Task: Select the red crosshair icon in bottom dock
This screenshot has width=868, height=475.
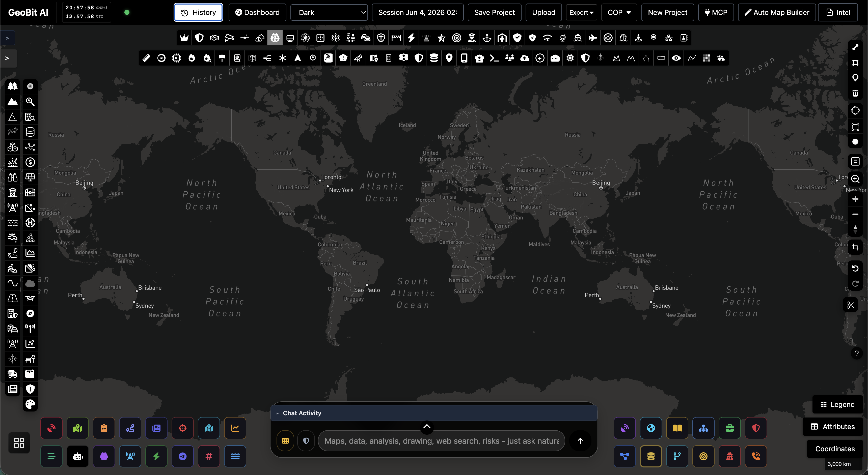Action: [x=183, y=428]
